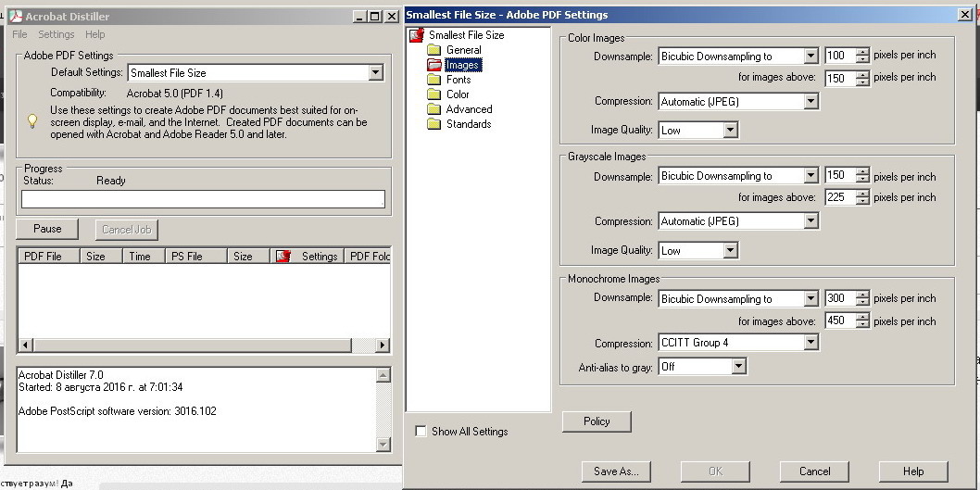Open the Standards folder icon in tree

point(434,124)
